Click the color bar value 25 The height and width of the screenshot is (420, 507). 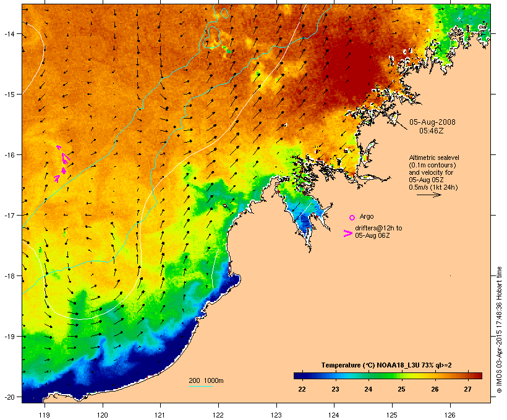[x=401, y=389]
